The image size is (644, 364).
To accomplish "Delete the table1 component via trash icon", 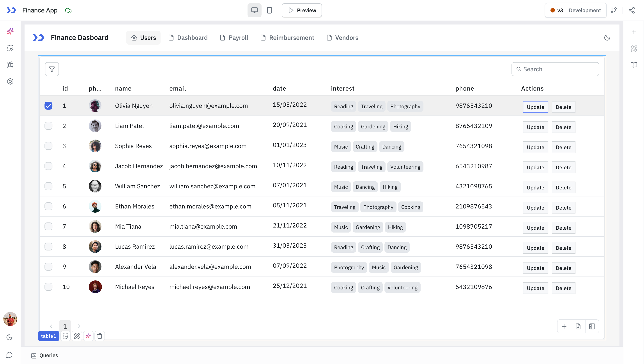I will tap(100, 336).
